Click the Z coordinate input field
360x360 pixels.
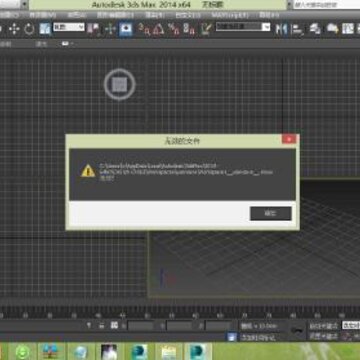(x=218, y=326)
